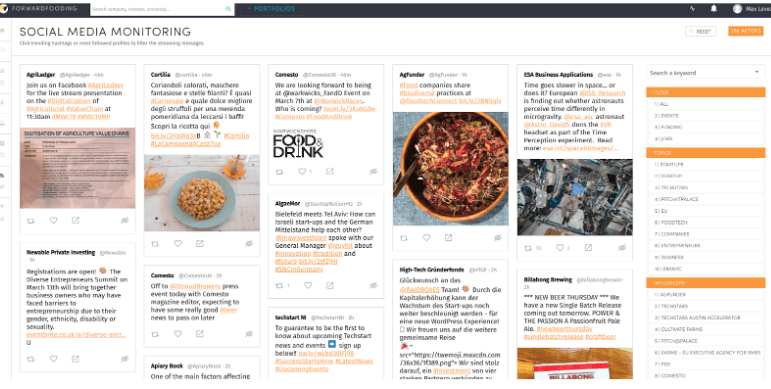Open esa.int/spaceinimages link in ESA post
This screenshot has height=389, width=771.
(x=581, y=148)
